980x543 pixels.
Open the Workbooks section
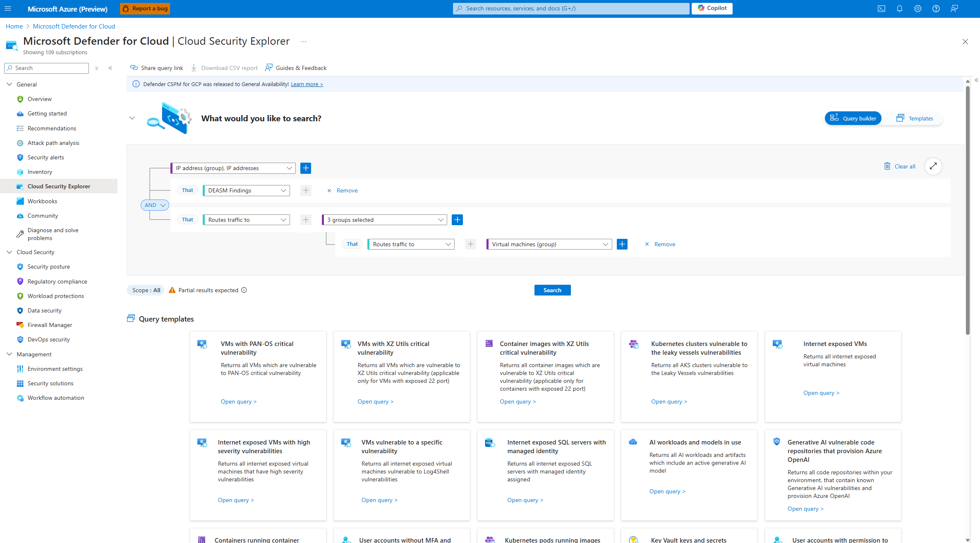click(x=43, y=201)
